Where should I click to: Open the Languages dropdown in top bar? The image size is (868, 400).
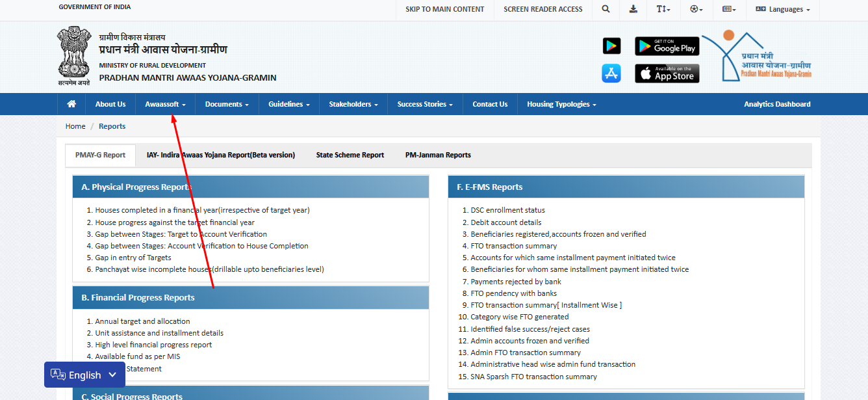click(783, 9)
